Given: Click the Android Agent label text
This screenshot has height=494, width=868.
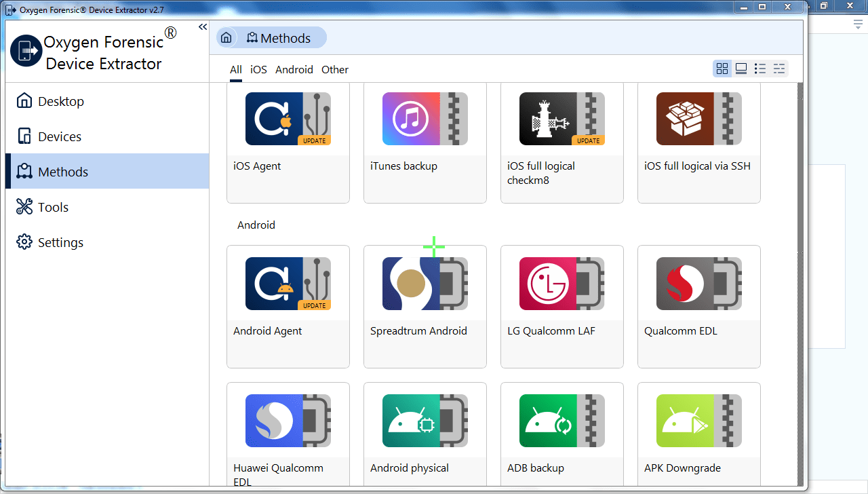Looking at the screenshot, I should tap(267, 331).
